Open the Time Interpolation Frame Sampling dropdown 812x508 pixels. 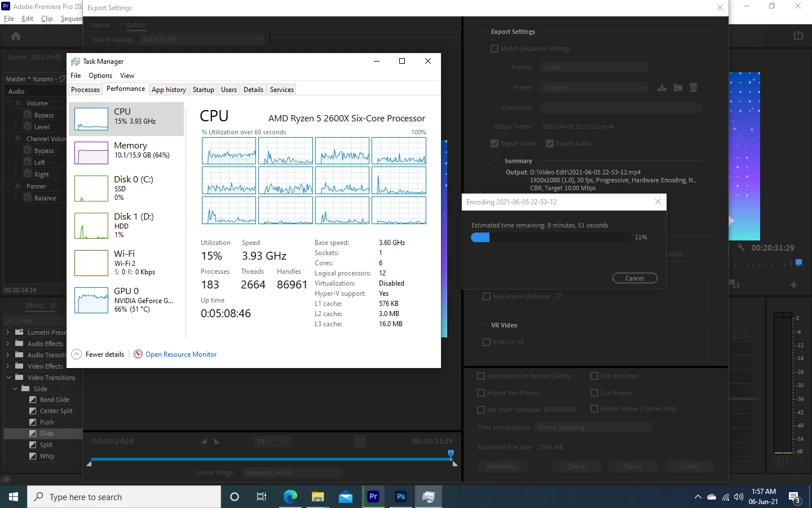593,427
